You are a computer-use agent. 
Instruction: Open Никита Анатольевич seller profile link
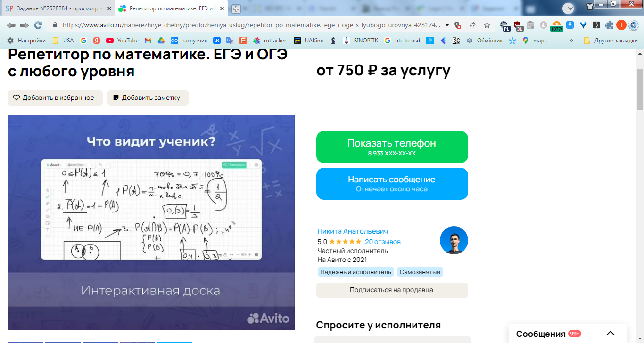click(353, 231)
